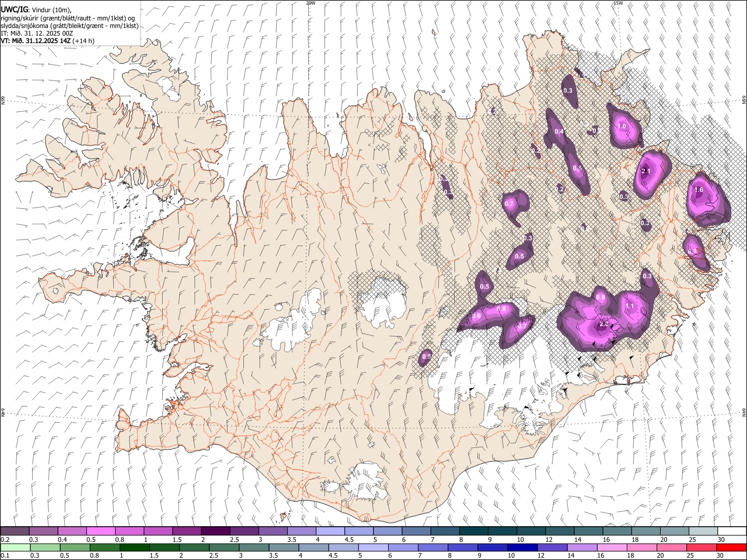
Task: Click the white swatch starting at 30 in top legend row
Action: [x=732, y=531]
